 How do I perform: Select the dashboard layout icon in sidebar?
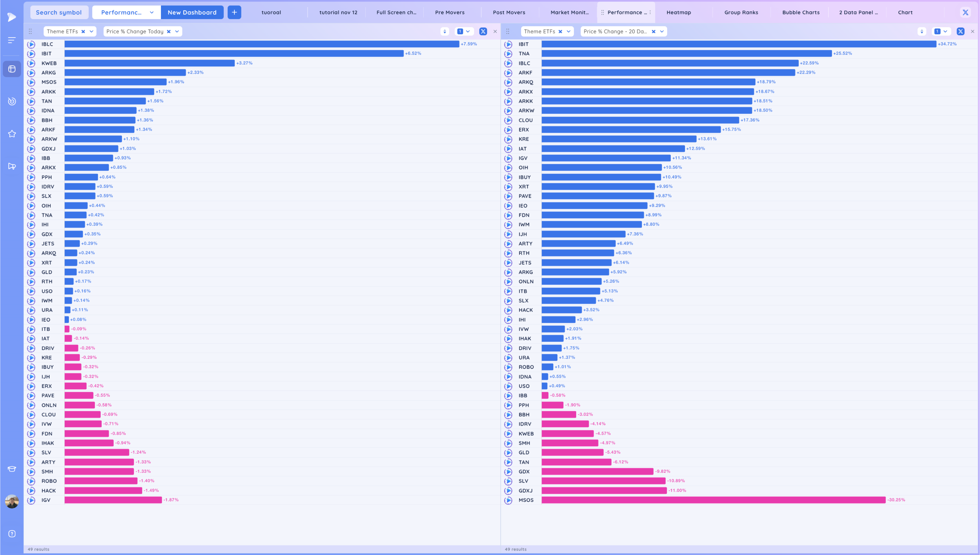click(12, 69)
